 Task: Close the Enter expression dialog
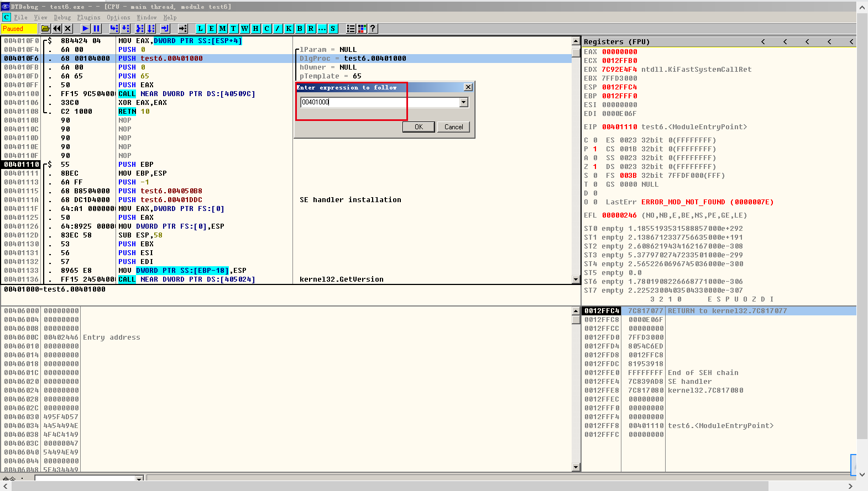[x=468, y=87]
